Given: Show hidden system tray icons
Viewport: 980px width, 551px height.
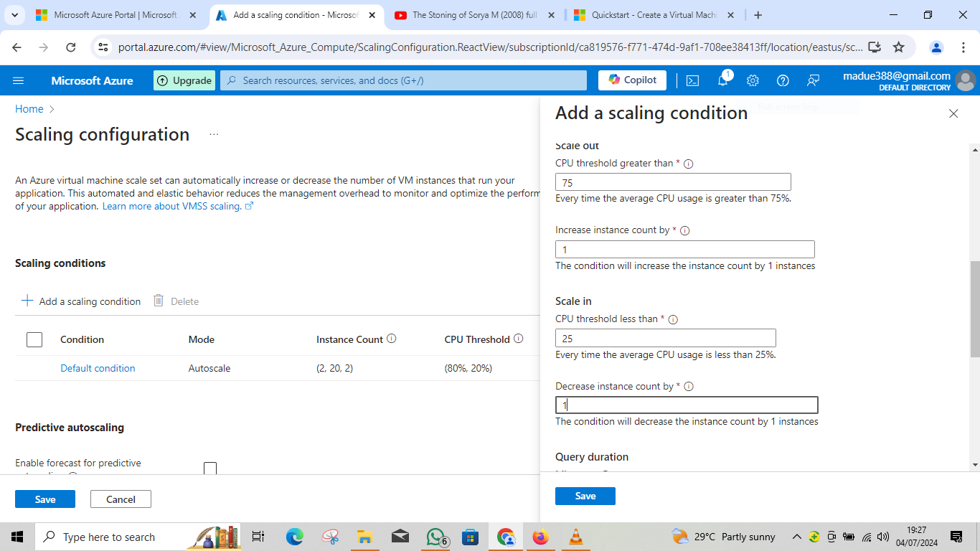Looking at the screenshot, I should tap(796, 537).
